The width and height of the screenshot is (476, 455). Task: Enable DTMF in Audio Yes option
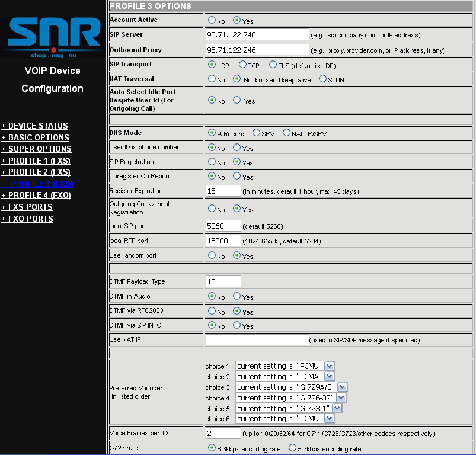(237, 296)
